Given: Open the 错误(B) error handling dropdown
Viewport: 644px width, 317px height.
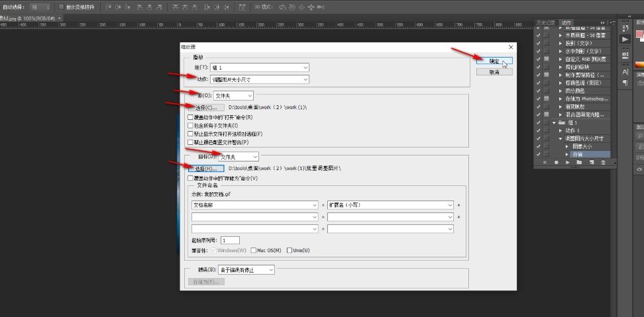Looking at the screenshot, I should [x=246, y=270].
